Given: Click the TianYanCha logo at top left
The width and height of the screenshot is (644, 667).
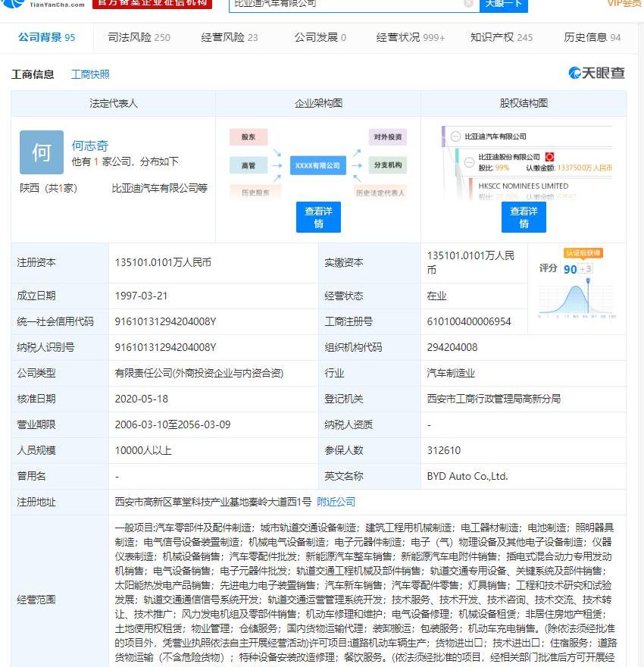Looking at the screenshot, I should [x=42, y=4].
